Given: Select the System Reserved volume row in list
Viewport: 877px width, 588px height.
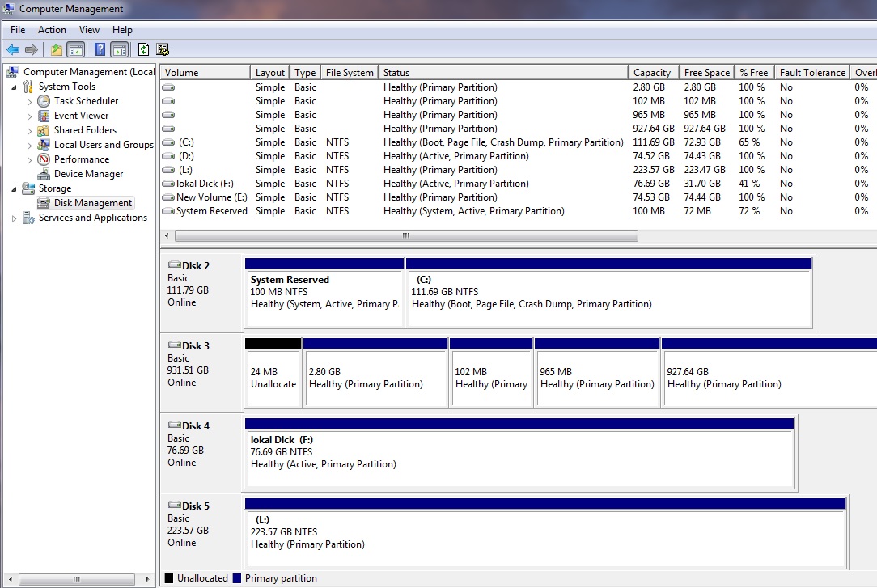Looking at the screenshot, I should click(517, 211).
